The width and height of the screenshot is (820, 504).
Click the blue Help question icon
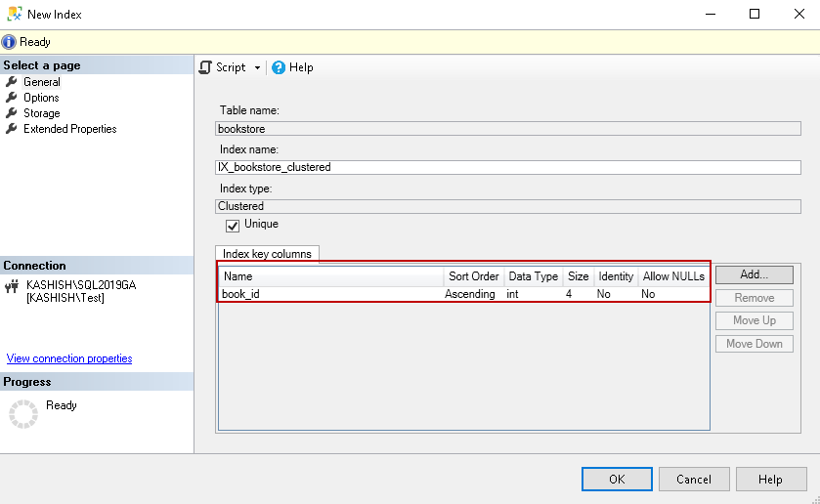pyautogui.click(x=279, y=67)
